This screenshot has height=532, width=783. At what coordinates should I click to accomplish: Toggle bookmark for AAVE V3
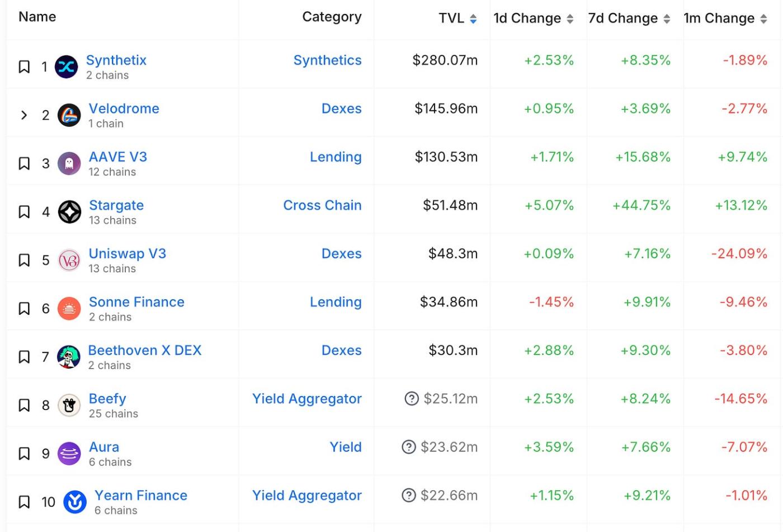pos(24,164)
